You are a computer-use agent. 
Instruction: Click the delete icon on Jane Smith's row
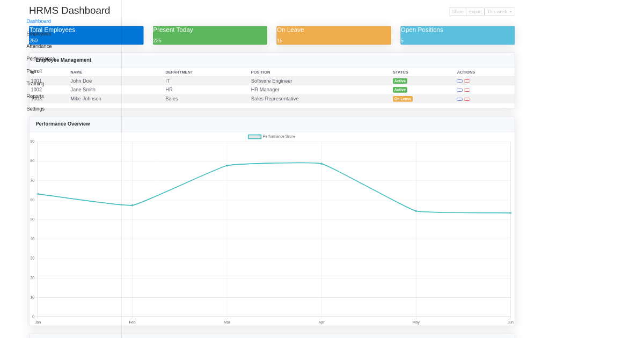point(467,90)
